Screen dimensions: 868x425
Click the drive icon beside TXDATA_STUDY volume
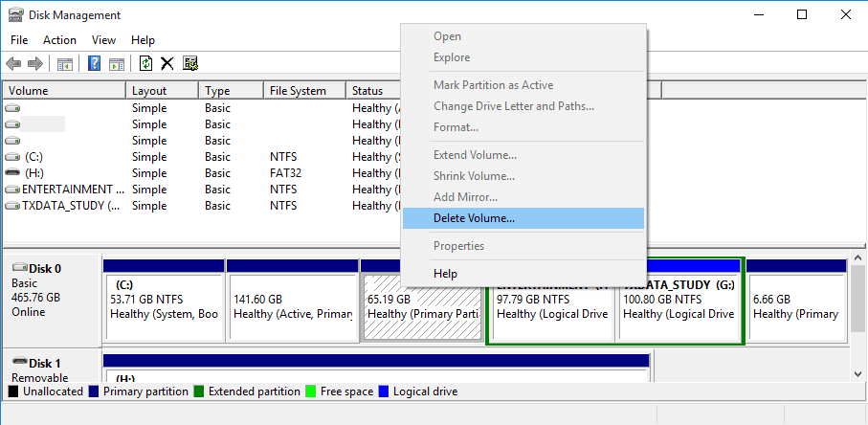click(12, 206)
